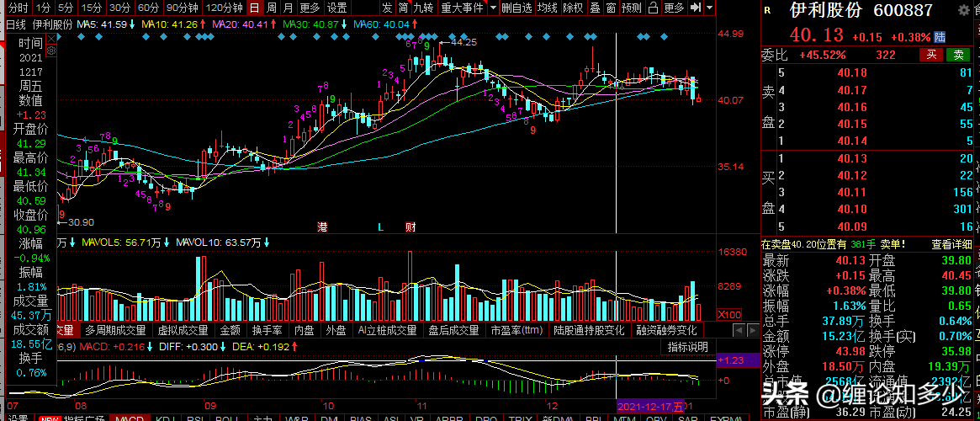980x421 pixels.
Task: Toggle the 发 toolbar button
Action: (388, 8)
